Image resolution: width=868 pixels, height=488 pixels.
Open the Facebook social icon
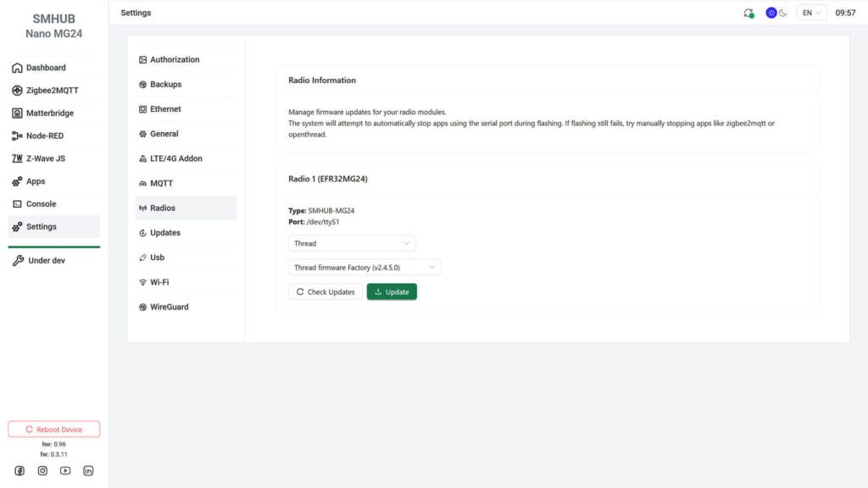click(19, 471)
